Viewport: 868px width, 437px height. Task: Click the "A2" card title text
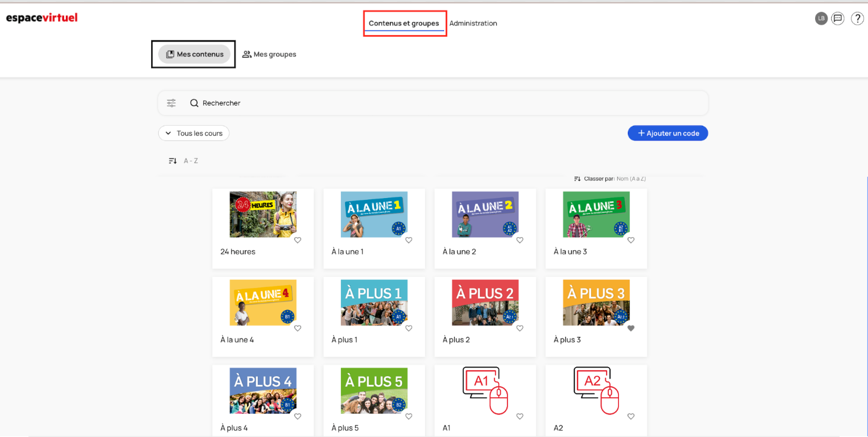coord(558,428)
